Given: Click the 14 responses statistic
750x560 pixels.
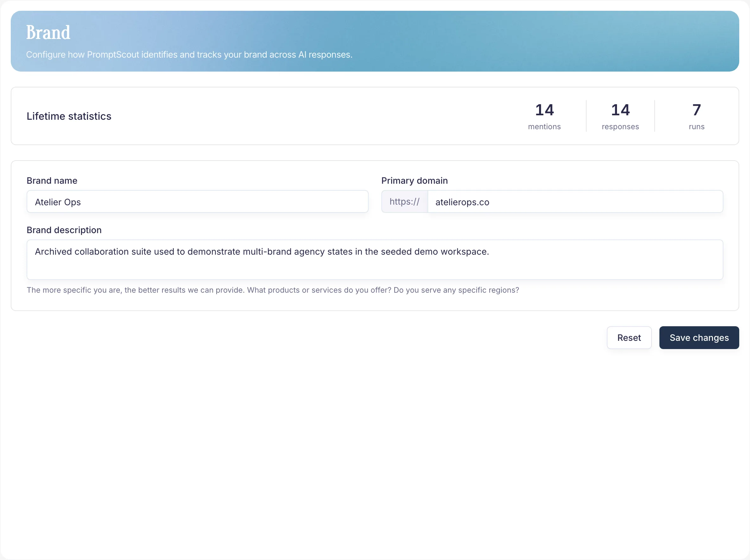Looking at the screenshot, I should click(x=620, y=115).
